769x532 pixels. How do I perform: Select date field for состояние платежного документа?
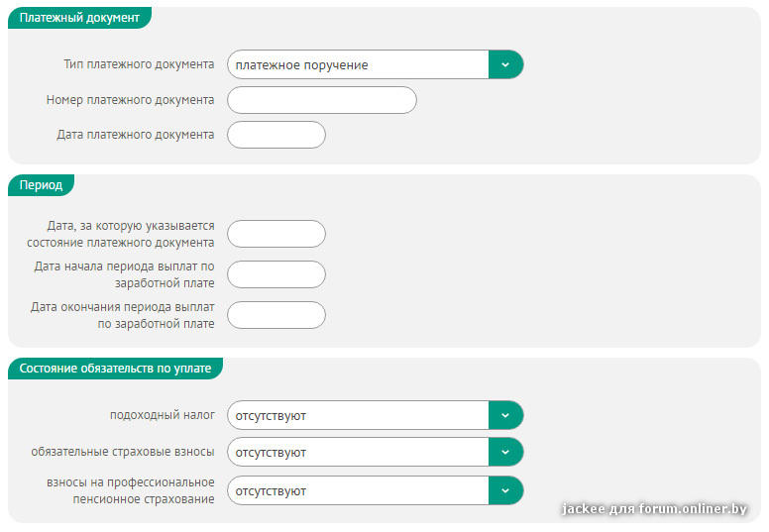coord(275,234)
